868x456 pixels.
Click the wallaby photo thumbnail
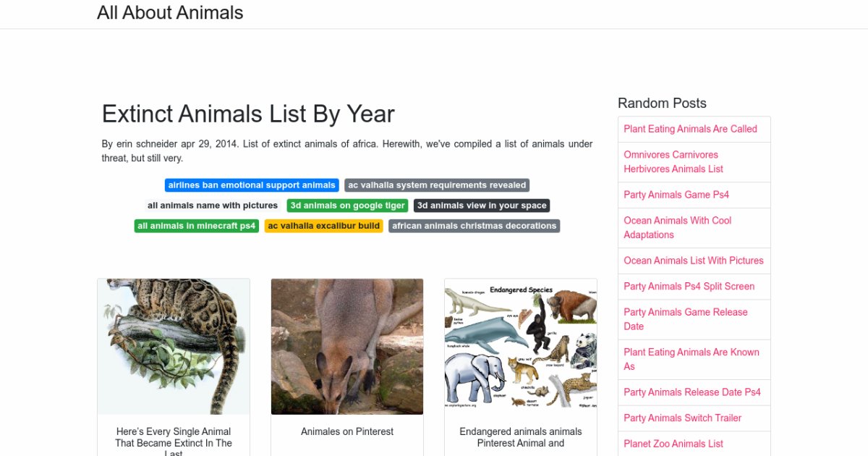coord(347,346)
